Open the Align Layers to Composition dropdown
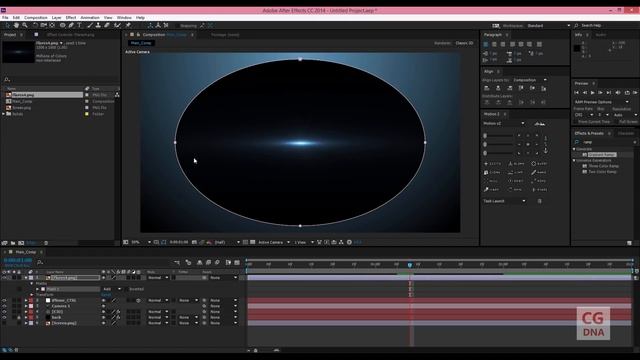 pyautogui.click(x=530, y=80)
